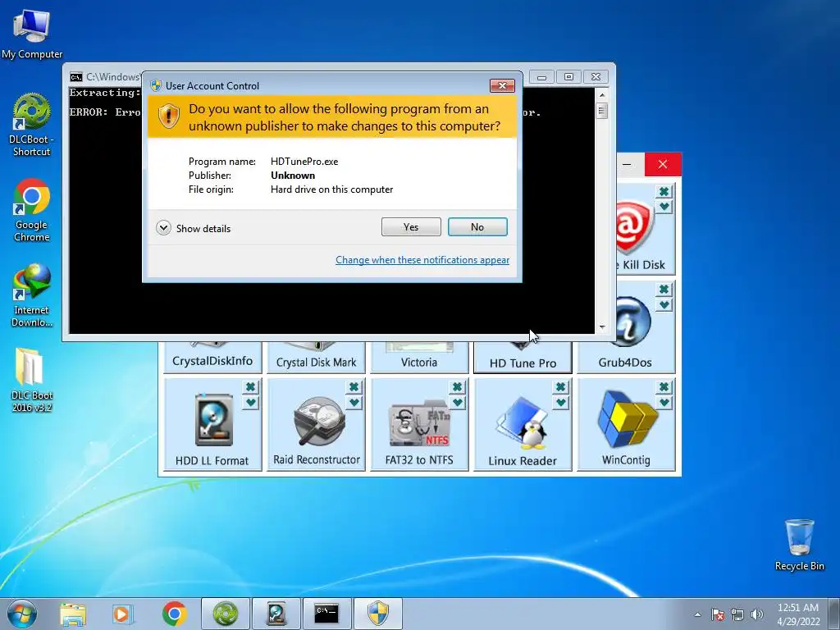
Task: Select DLCBoot - Shortcut desktop icon
Action: (32, 125)
